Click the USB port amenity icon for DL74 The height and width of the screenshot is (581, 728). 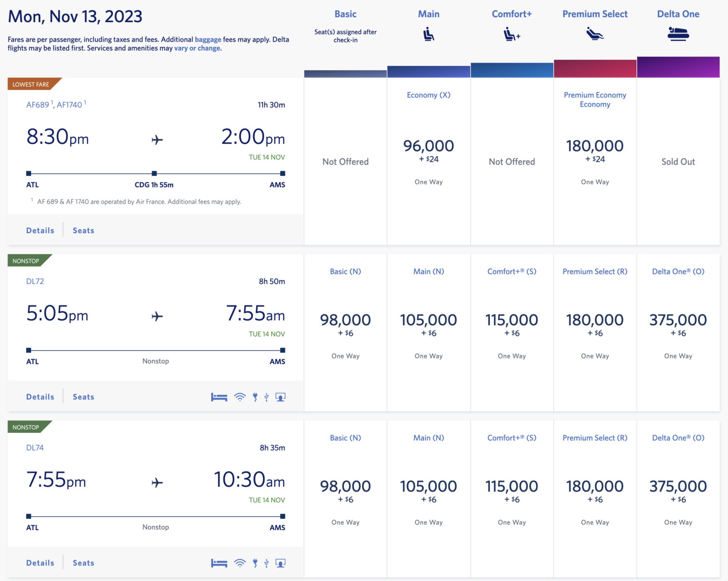pyautogui.click(x=266, y=563)
